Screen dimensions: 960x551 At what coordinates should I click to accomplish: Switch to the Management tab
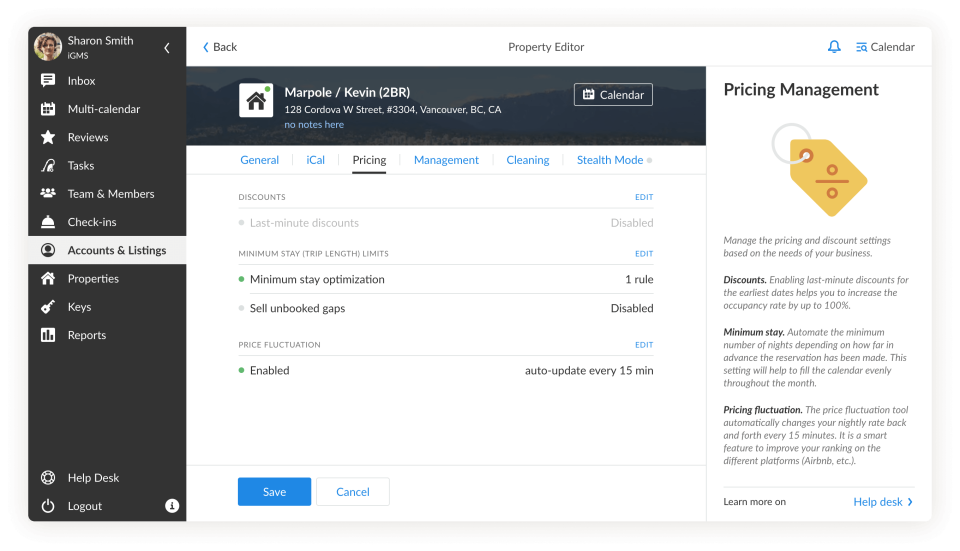point(446,160)
